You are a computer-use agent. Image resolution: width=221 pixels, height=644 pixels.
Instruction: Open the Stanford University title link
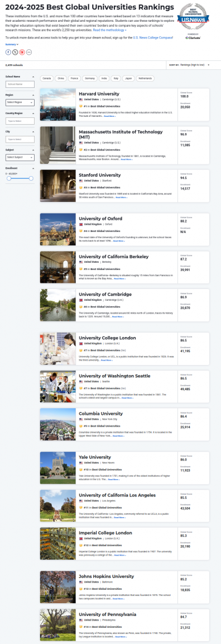pyautogui.click(x=100, y=175)
